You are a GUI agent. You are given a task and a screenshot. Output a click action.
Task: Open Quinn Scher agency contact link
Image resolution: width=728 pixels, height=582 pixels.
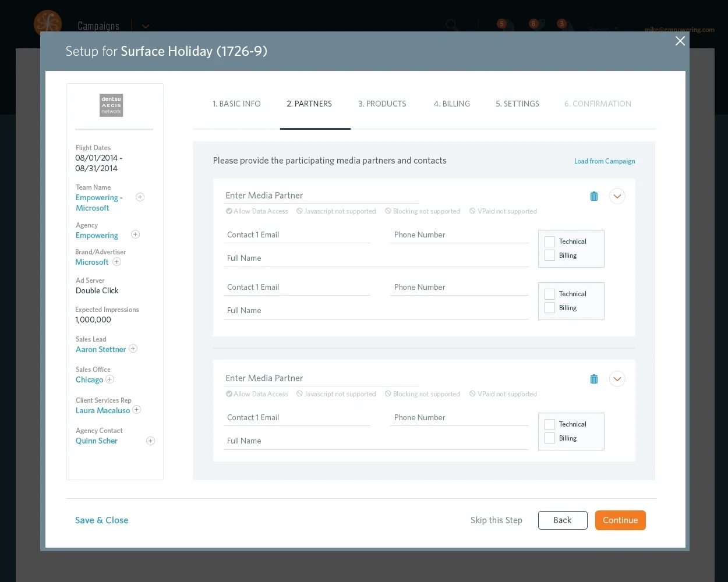[97, 441]
